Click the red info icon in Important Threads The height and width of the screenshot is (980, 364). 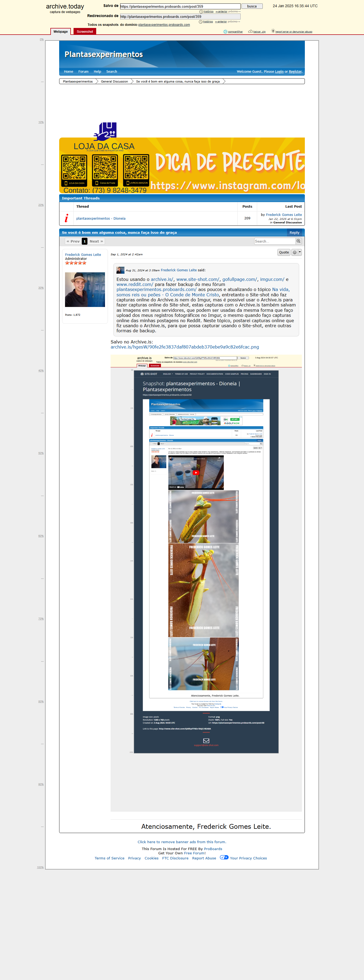point(67,218)
